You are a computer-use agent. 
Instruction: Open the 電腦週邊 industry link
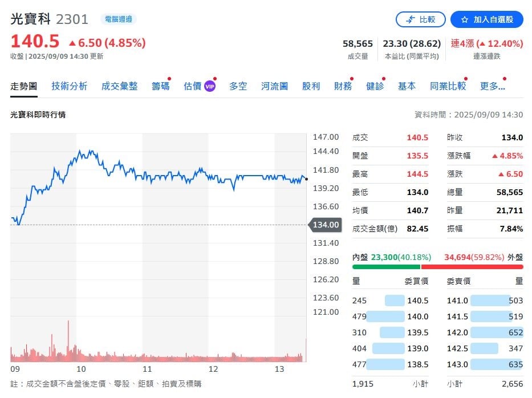pyautogui.click(x=119, y=19)
